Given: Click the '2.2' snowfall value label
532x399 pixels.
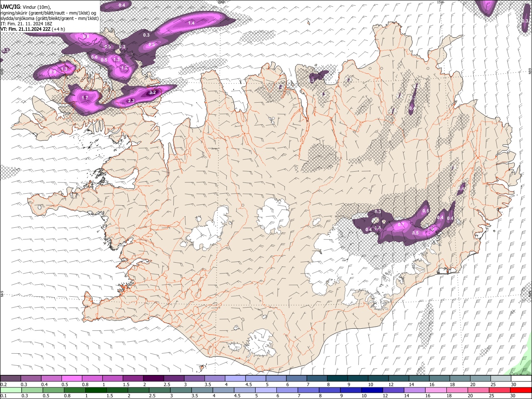Looking at the screenshot, I should tap(131, 101).
